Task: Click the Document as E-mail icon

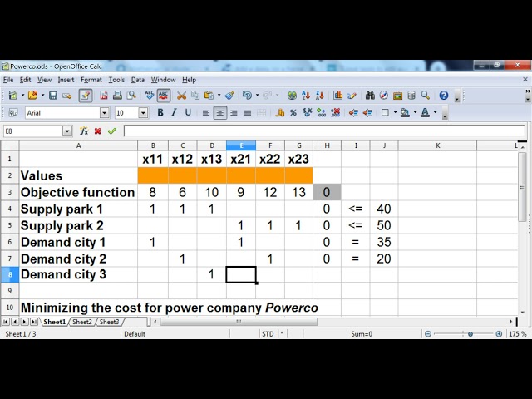Action: 66,96
